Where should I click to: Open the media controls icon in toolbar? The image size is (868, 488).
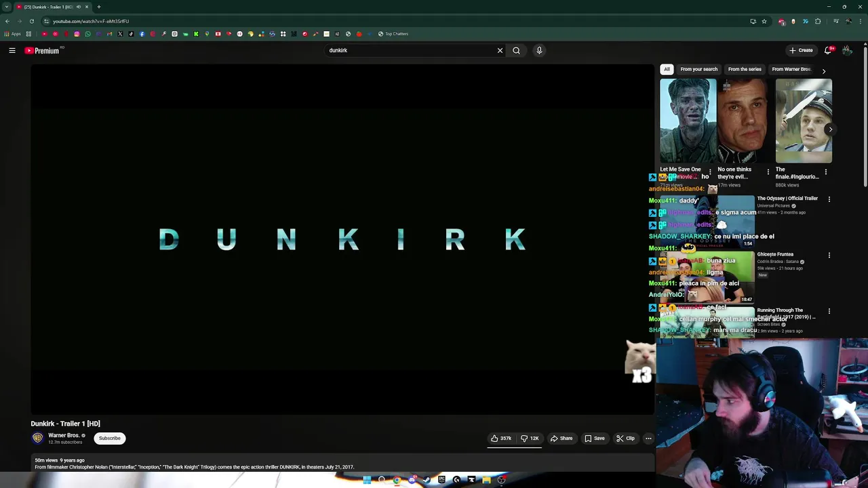(x=836, y=21)
